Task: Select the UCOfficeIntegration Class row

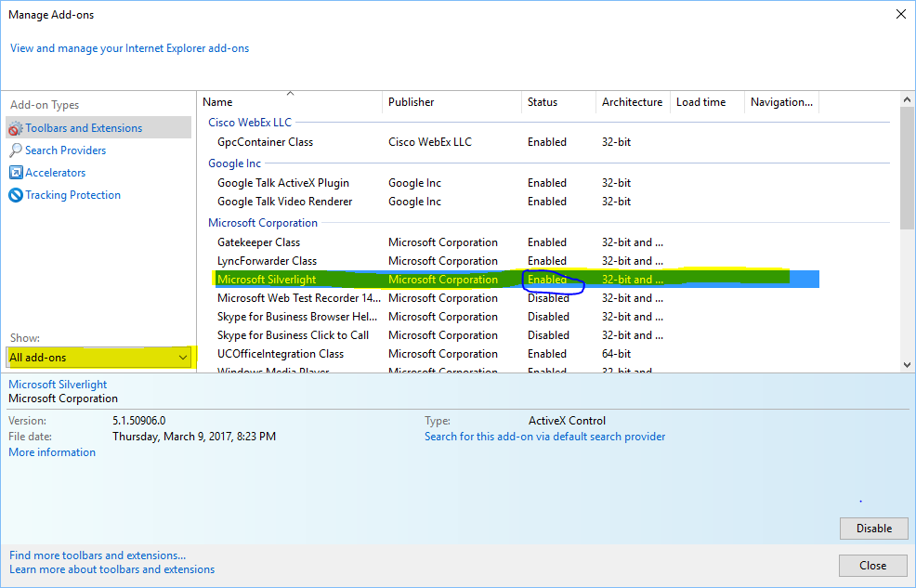Action: [x=517, y=354]
